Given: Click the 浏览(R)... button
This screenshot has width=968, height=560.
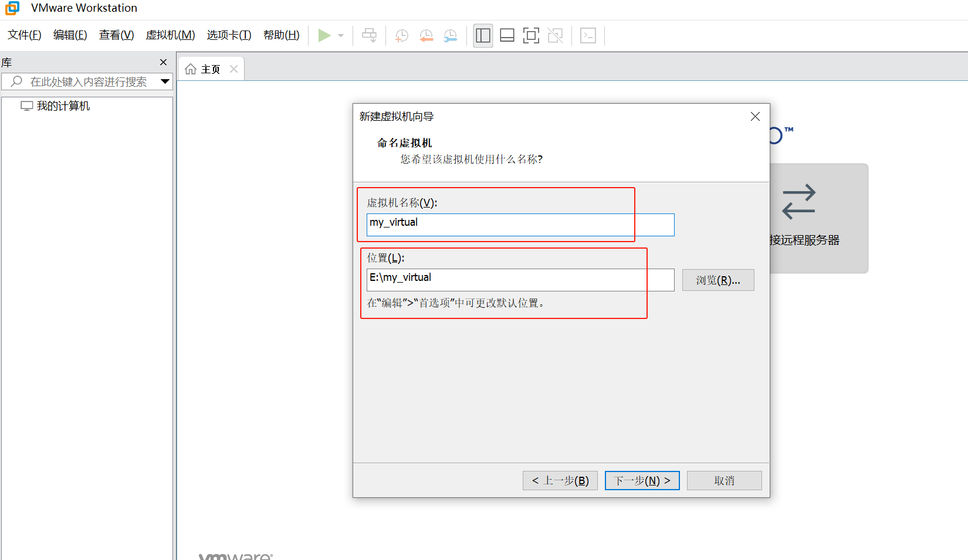Looking at the screenshot, I should click(718, 280).
